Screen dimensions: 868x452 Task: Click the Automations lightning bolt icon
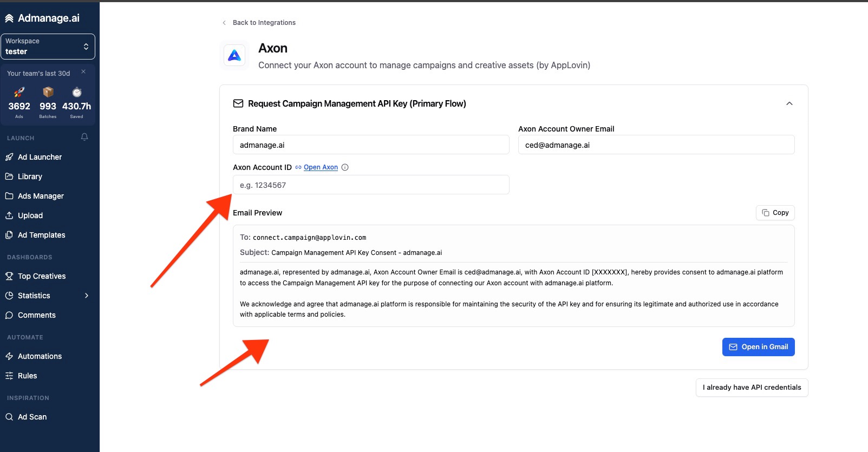(9, 356)
